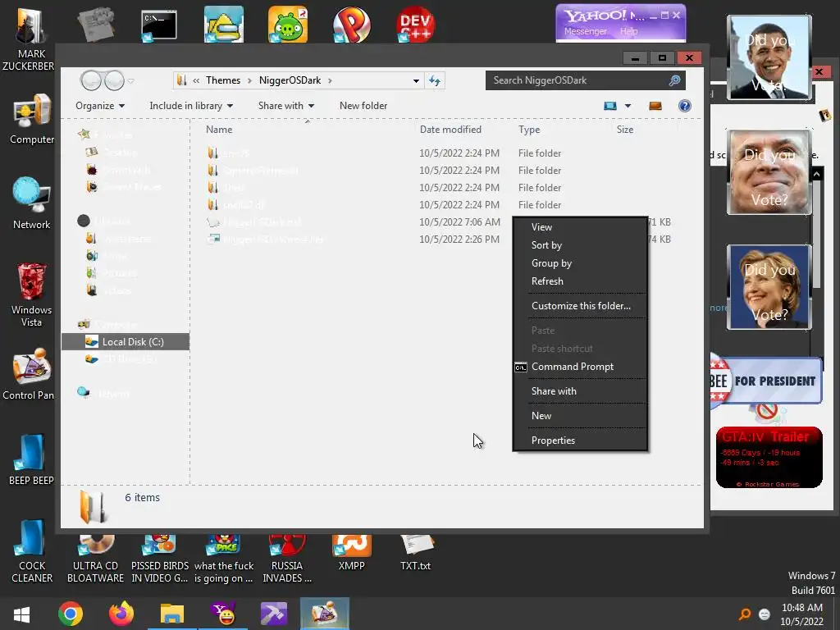Open the Windows Vista recycle bin icon
Screen dimensions: 840x630
tap(32, 294)
